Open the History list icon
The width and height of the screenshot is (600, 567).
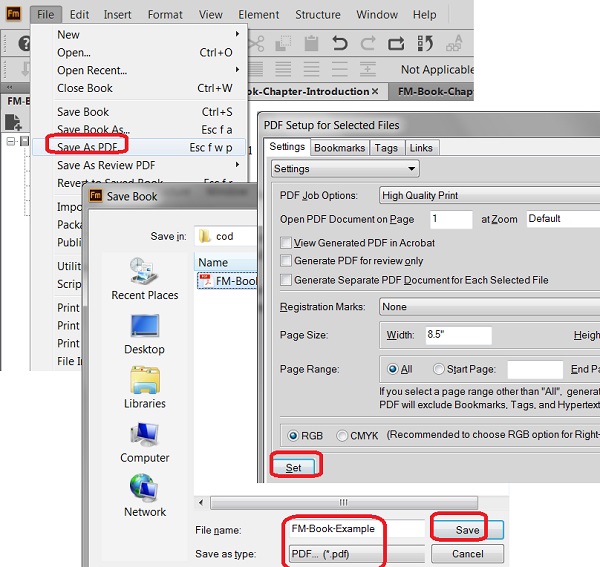tap(425, 44)
